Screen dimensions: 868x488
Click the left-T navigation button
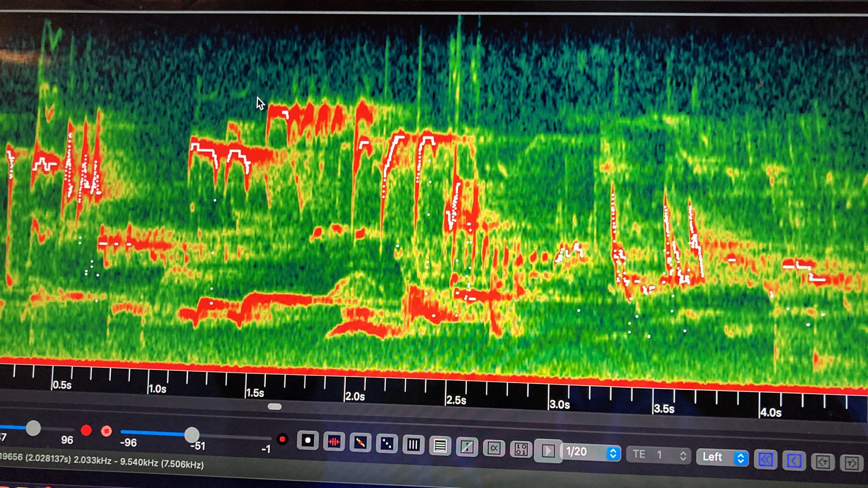pos(823,462)
